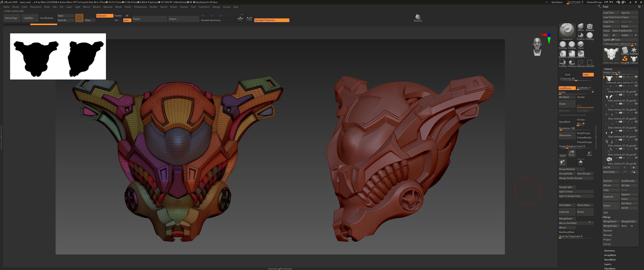644x270 pixels.
Task: Activate the Zoom3D navigation icon
Action: click(572, 153)
